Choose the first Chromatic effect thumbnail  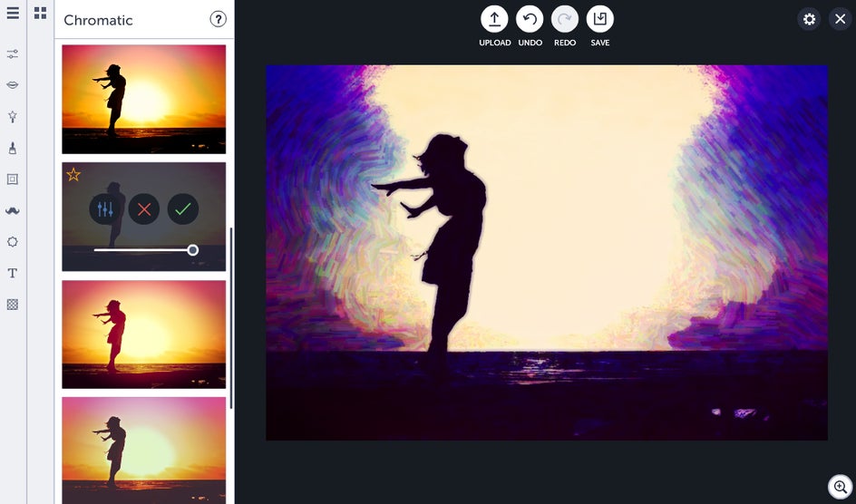tap(143, 100)
